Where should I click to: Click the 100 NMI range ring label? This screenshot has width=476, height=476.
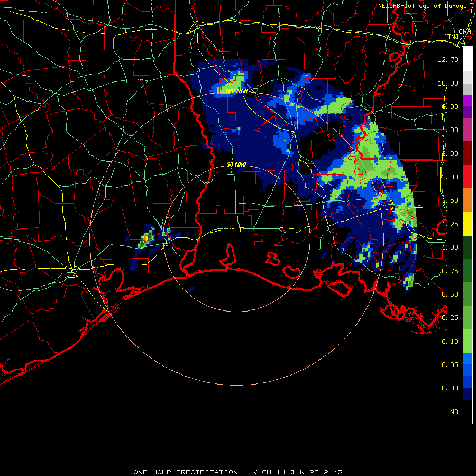[236, 91]
